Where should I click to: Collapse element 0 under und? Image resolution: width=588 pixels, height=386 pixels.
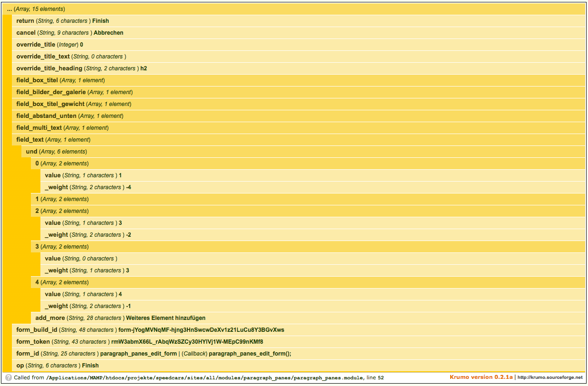[x=308, y=164]
